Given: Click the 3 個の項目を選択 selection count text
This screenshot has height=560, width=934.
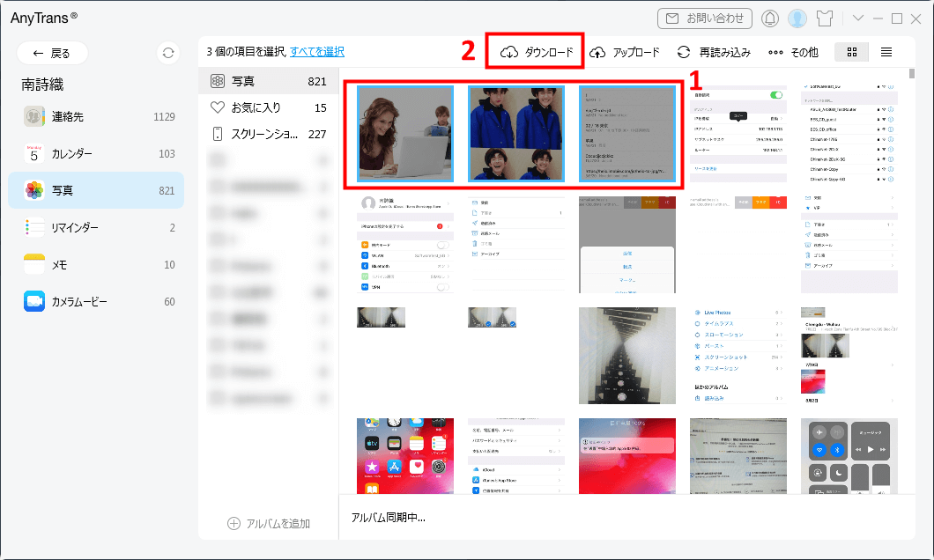Looking at the screenshot, I should tap(246, 52).
